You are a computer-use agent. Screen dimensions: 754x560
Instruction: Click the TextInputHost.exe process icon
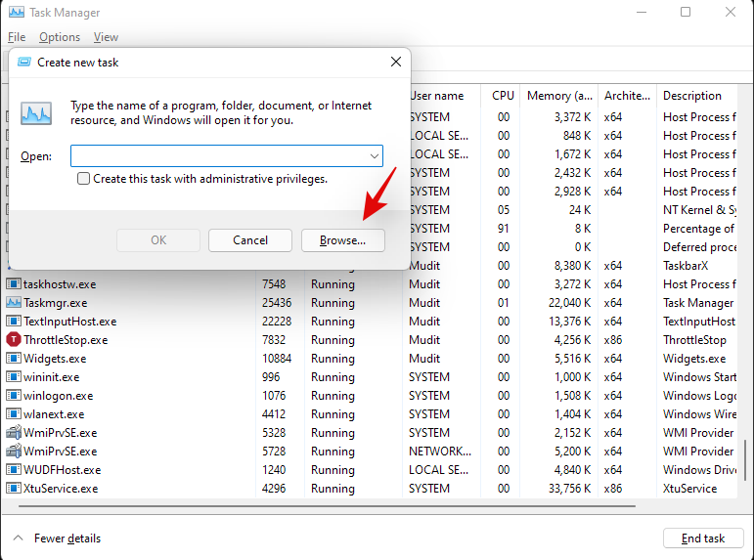coord(14,322)
